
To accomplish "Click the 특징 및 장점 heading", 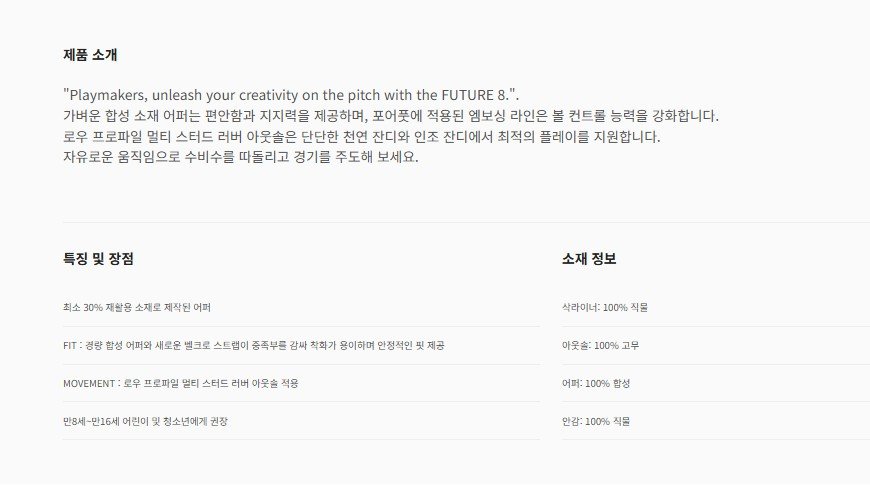I will (98, 258).
